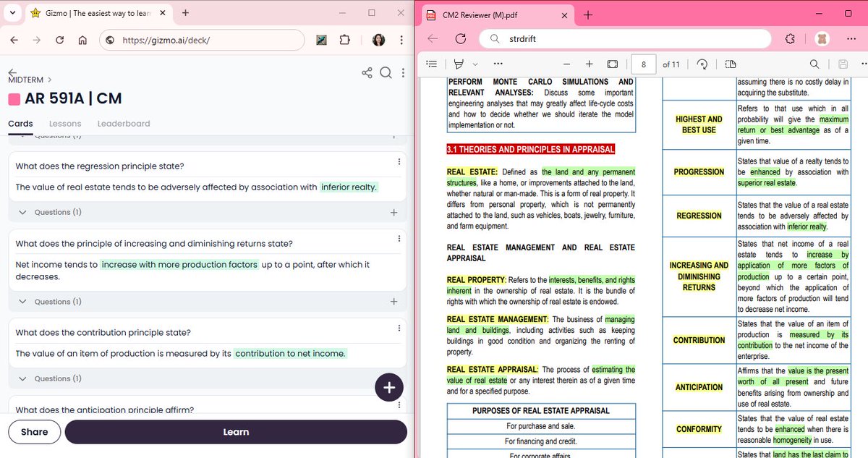Open highlight color dropdown arrow
This screenshot has width=868, height=458.
click(x=476, y=64)
